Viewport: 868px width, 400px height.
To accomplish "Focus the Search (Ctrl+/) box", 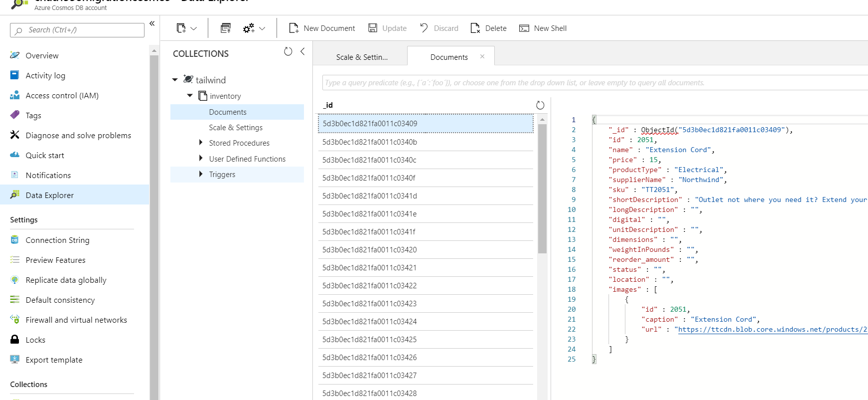I will (77, 30).
